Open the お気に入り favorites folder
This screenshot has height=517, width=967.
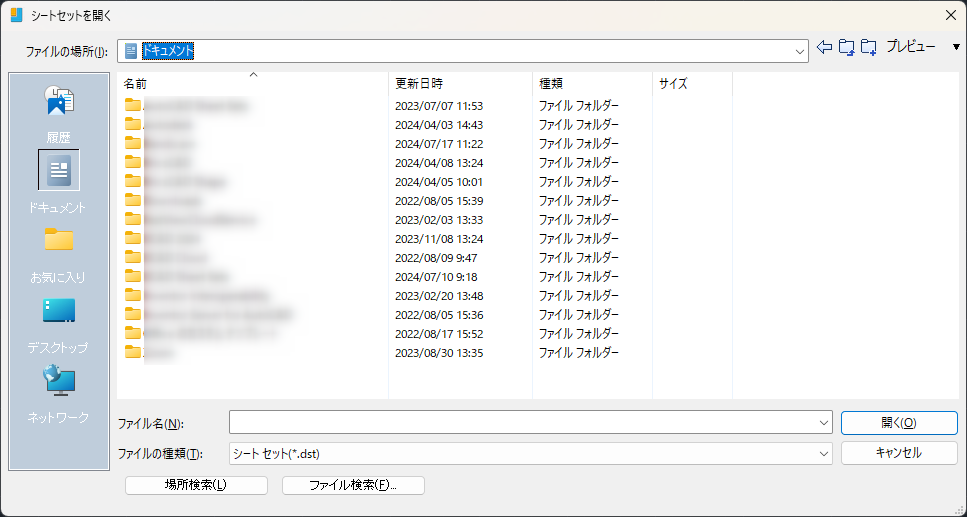[59, 254]
